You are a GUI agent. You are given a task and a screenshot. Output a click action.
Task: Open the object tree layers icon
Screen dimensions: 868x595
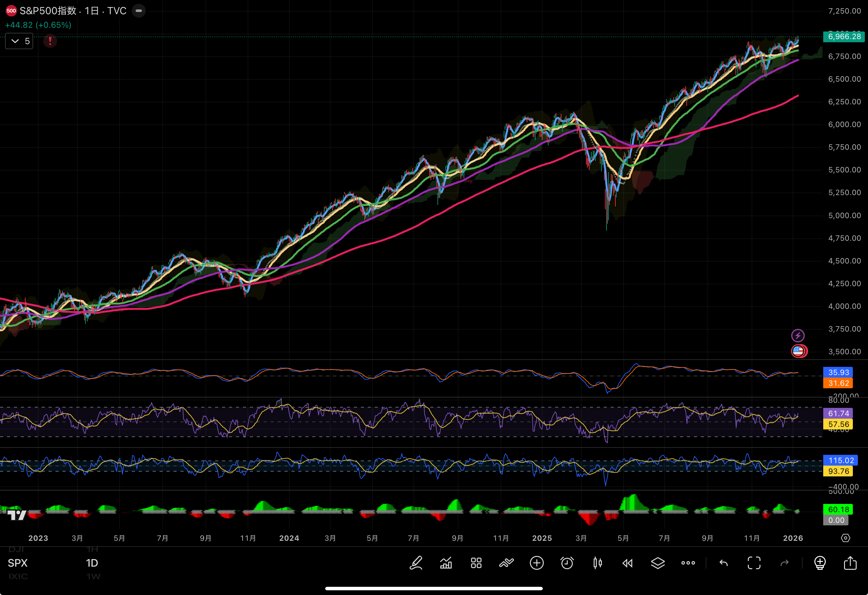pos(658,563)
